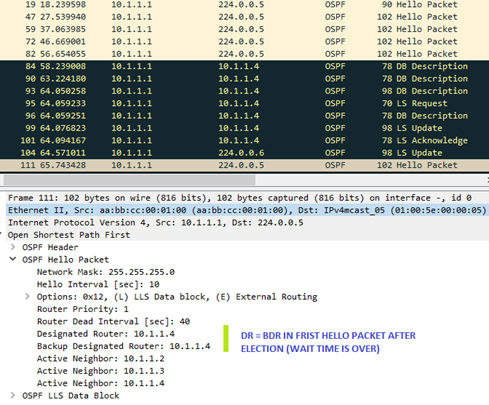The width and height of the screenshot is (489, 405).
Task: Select the Frame 111 summary line
Action: click(x=247, y=198)
